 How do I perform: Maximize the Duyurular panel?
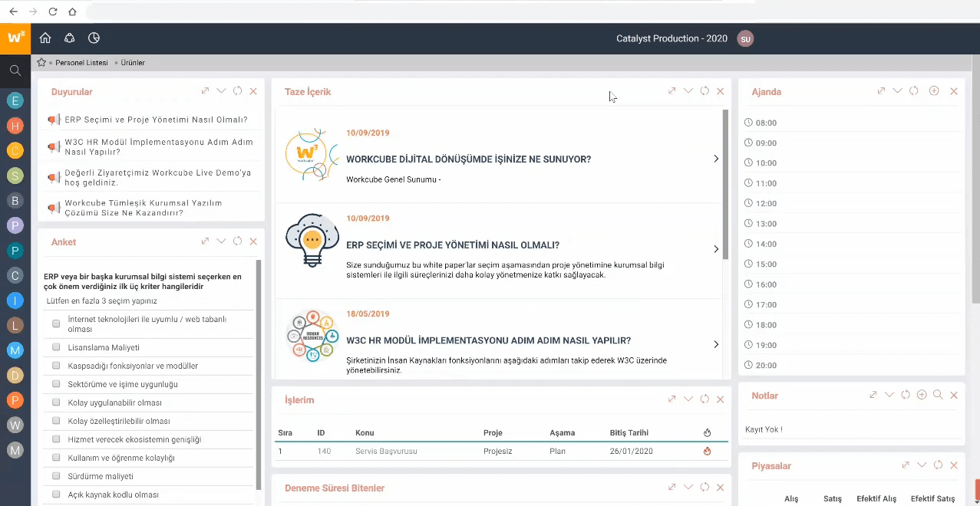point(205,91)
